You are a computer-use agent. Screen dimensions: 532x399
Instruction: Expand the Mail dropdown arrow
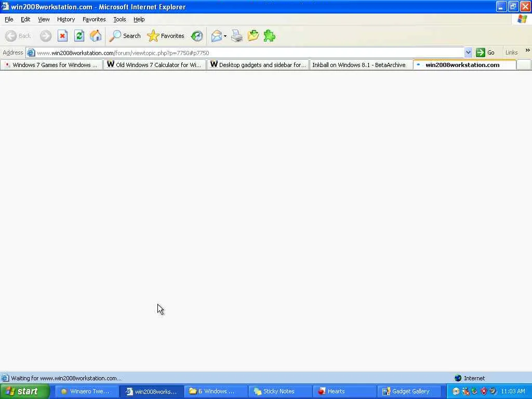225,36
